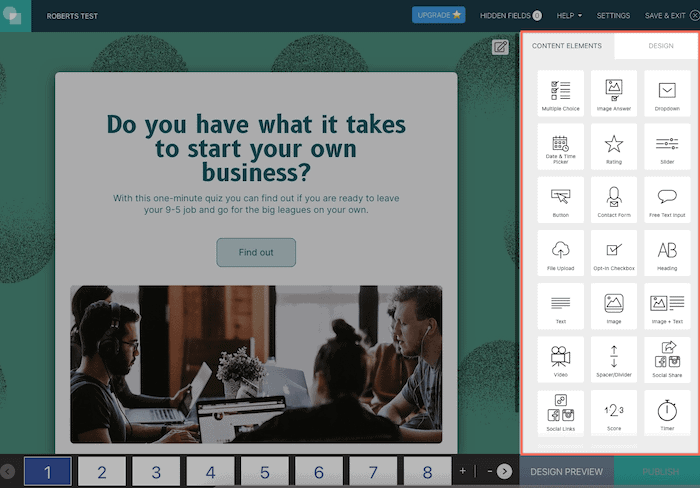The image size is (700, 488).
Task: Select the Heading element
Action: click(x=667, y=253)
